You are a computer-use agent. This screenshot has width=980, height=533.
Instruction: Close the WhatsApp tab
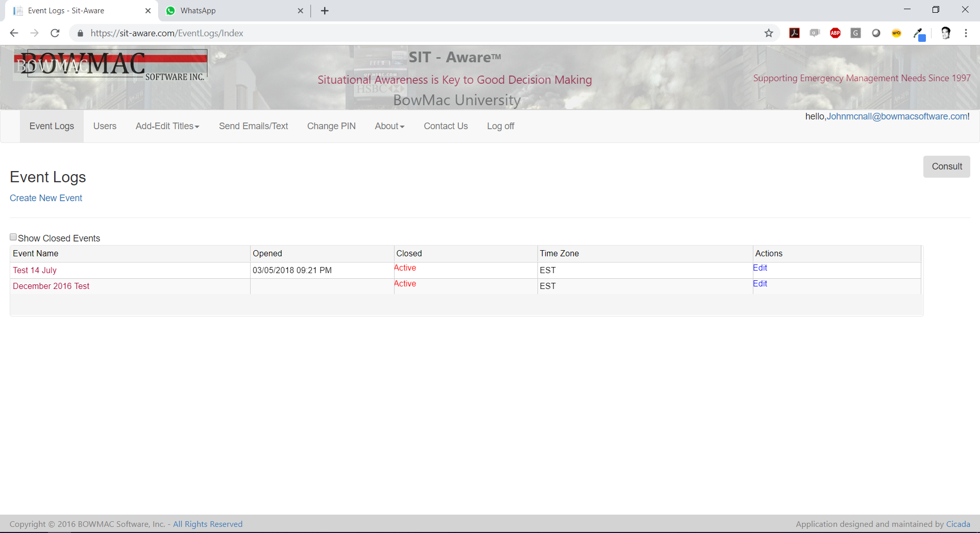tap(300, 11)
